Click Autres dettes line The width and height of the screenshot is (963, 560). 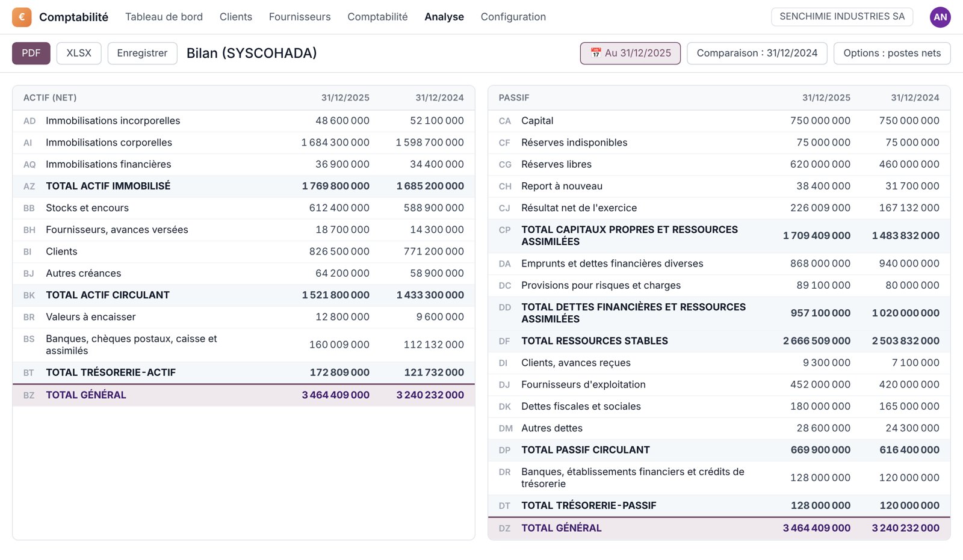[x=719, y=428]
